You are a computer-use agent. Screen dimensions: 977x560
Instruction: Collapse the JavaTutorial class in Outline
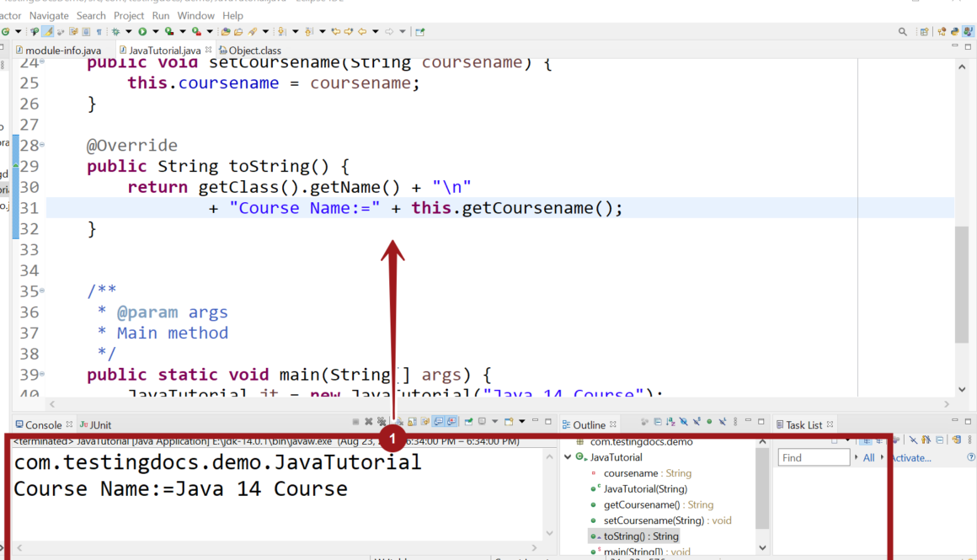click(568, 457)
